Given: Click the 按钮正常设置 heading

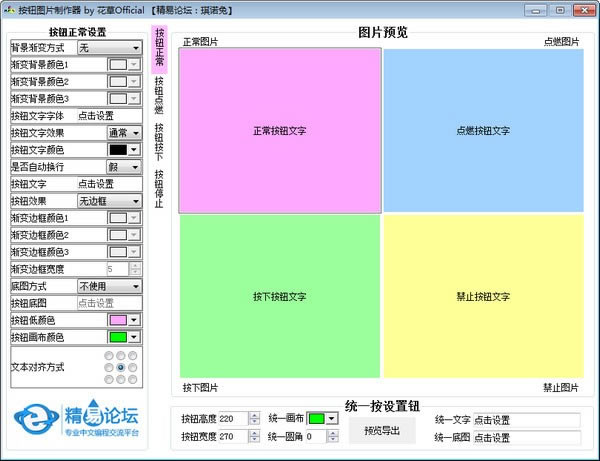Looking at the screenshot, I should 77,32.
